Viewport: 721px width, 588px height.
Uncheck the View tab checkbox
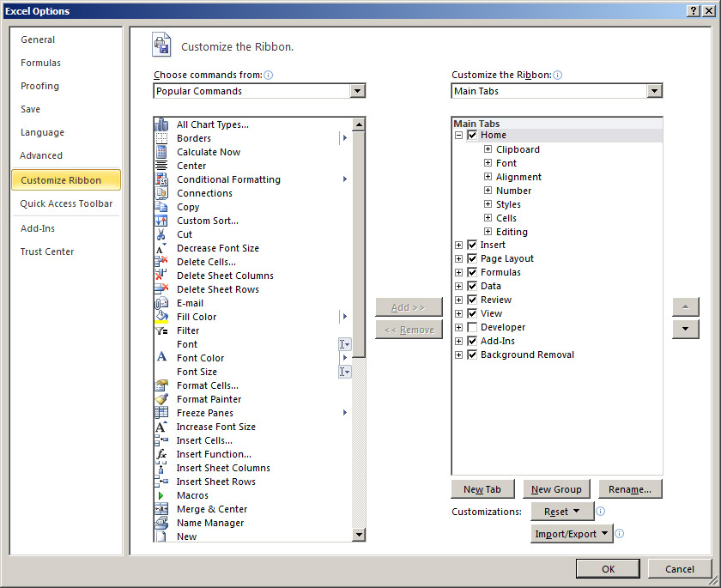tap(472, 313)
